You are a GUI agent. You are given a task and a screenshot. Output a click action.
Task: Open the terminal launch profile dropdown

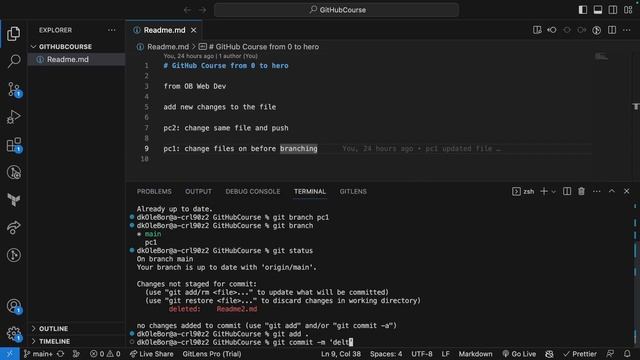[x=553, y=191]
